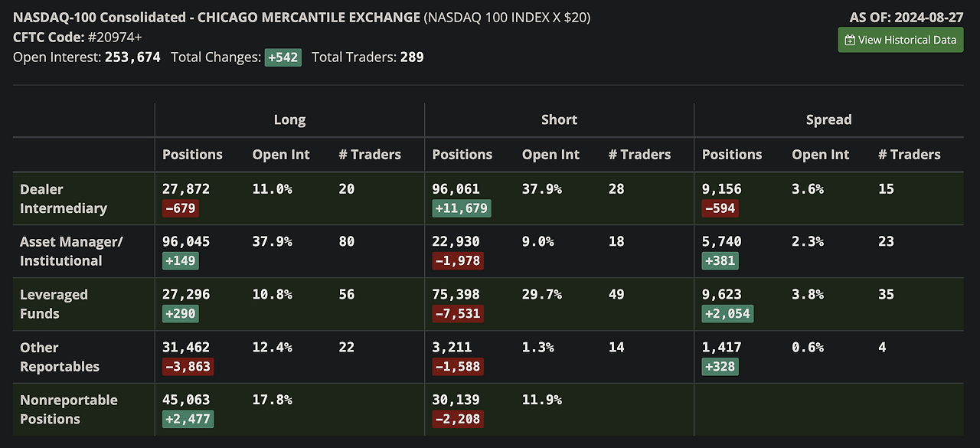
Task: Click Nonreportable long open interest 17.8%
Action: click(273, 400)
